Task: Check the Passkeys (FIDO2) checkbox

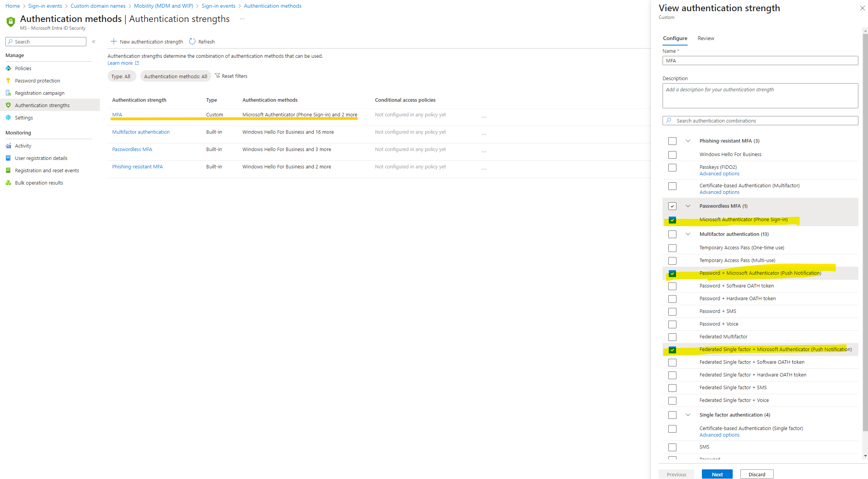Action: pos(673,168)
